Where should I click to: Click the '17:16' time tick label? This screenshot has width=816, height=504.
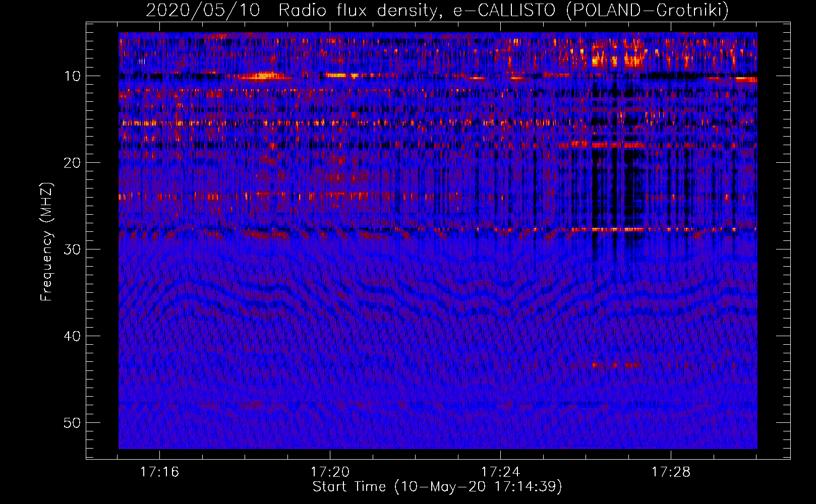click(x=159, y=472)
